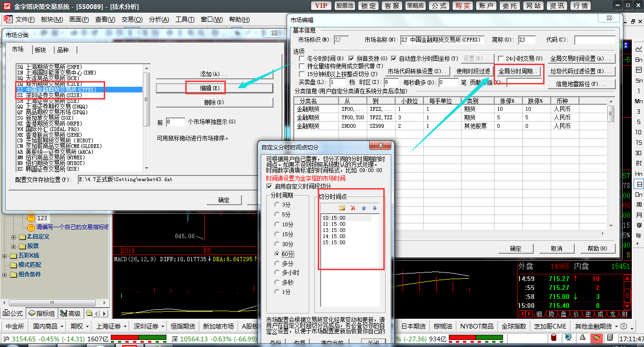Select the 日 period icon in right toolbar
The width and height of the screenshot is (644, 347).
point(639,184)
